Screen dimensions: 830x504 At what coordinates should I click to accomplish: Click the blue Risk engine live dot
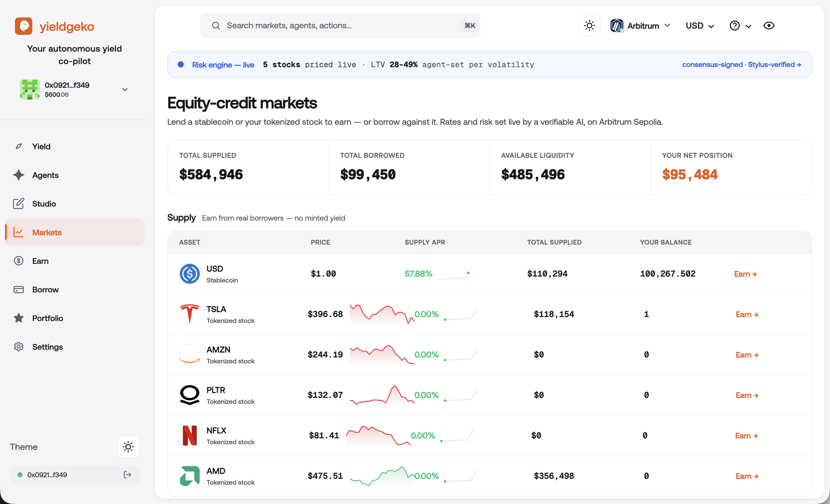tap(181, 64)
